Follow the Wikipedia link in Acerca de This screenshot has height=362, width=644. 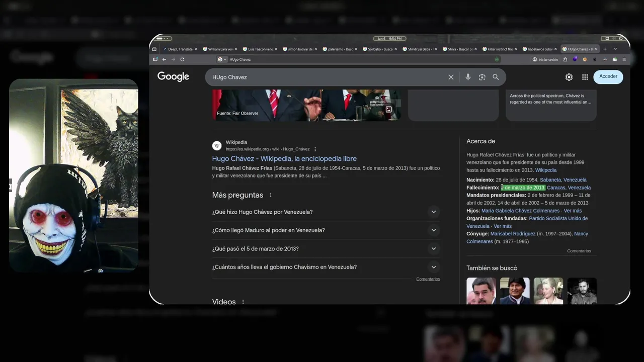click(546, 170)
